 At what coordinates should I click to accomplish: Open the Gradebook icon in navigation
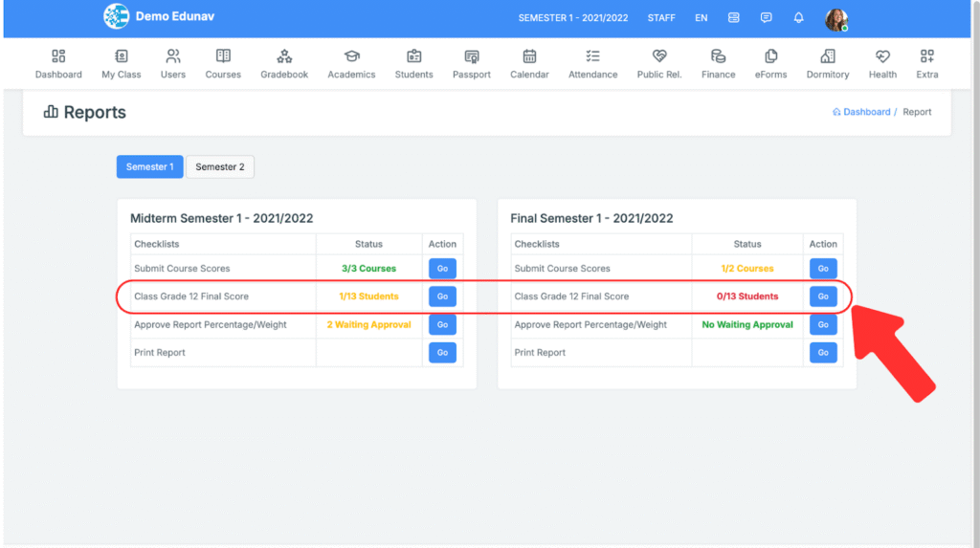[284, 56]
